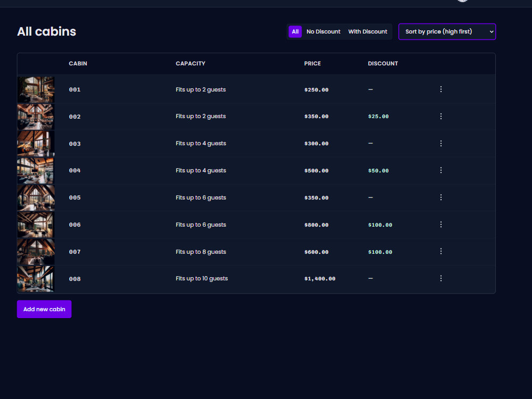
Task: Click cabin 008 thumbnail image
Action: (x=36, y=279)
